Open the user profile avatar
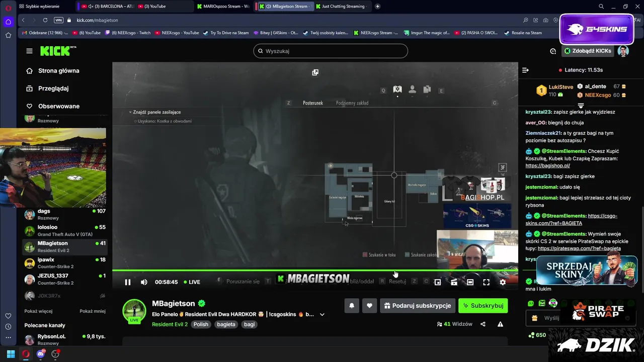The height and width of the screenshot is (362, 644). pyautogui.click(x=623, y=51)
